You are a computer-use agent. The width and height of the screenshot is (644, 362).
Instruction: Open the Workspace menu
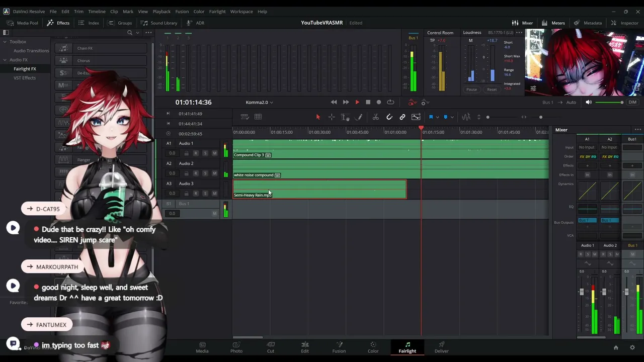point(242,11)
